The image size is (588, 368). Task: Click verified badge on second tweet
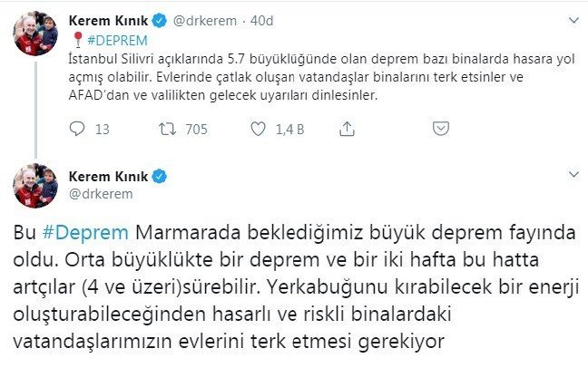pos(158,175)
